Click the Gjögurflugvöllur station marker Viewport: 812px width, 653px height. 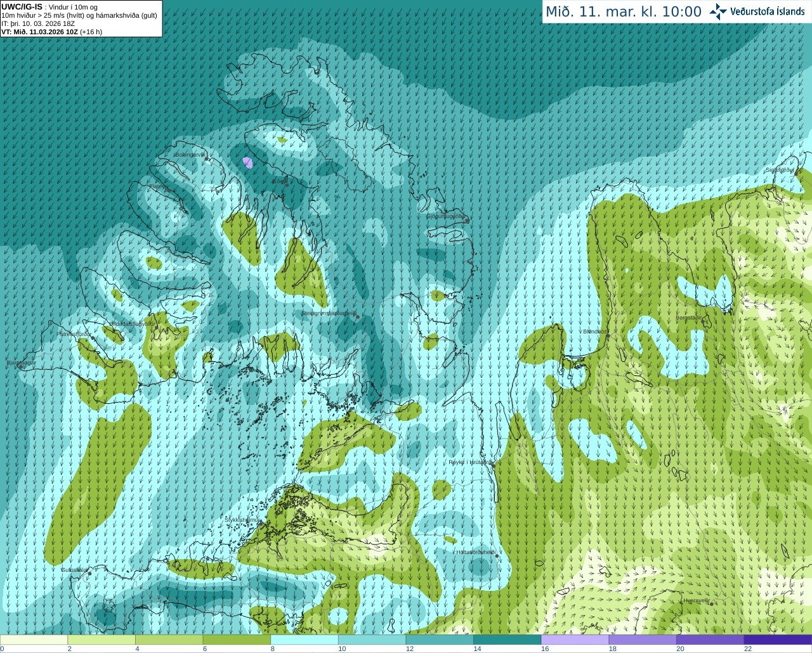coord(466,220)
